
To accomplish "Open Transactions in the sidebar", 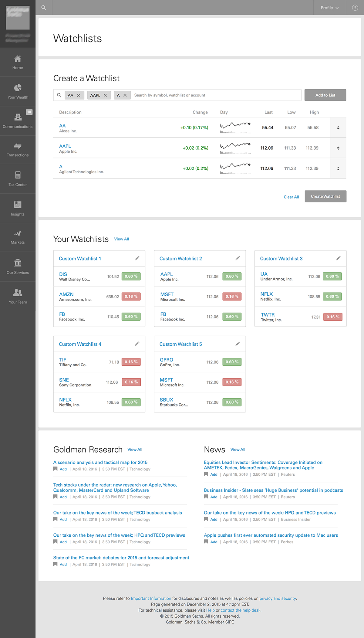I will pyautogui.click(x=18, y=150).
